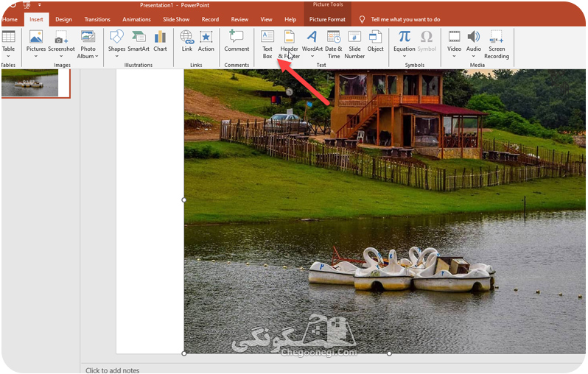This screenshot has width=588, height=374.
Task: Switch to the View tab
Action: (266, 19)
